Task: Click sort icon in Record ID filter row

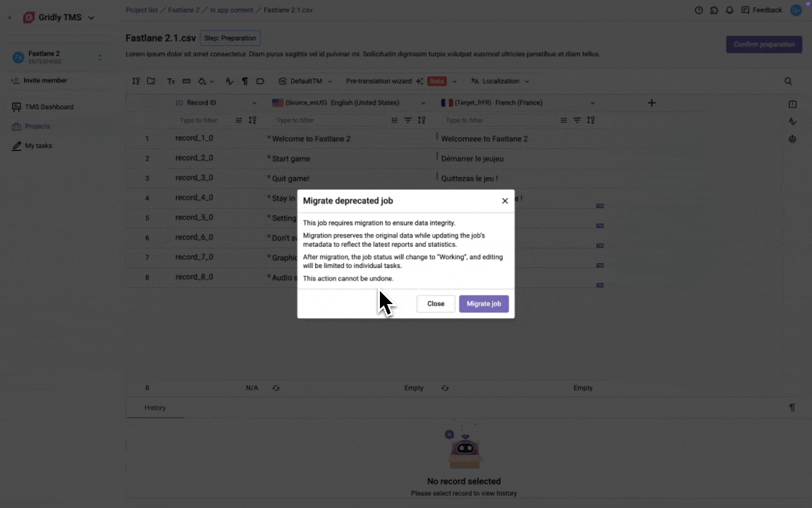Action: [x=252, y=121]
